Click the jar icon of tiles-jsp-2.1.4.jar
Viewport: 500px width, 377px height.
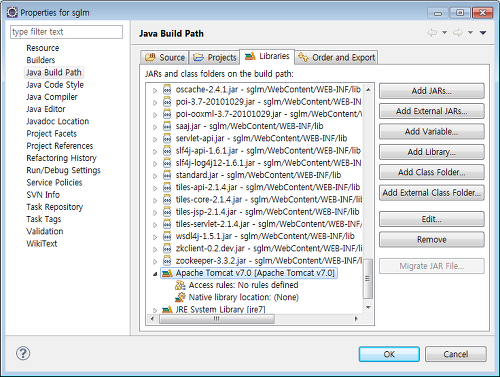167,212
